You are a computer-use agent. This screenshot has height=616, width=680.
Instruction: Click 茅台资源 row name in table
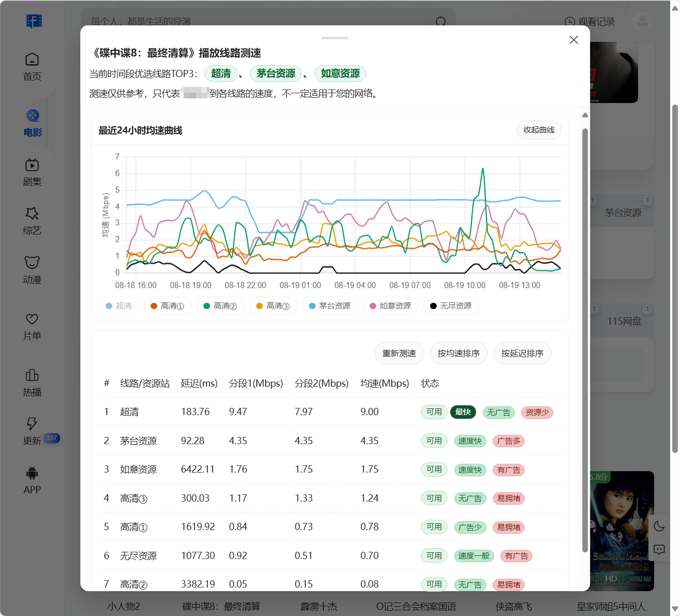click(138, 441)
